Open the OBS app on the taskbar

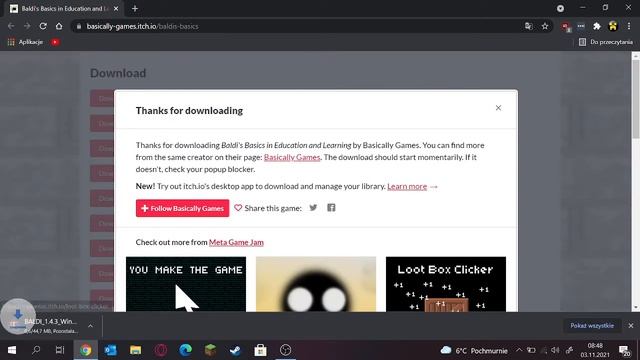(286, 350)
